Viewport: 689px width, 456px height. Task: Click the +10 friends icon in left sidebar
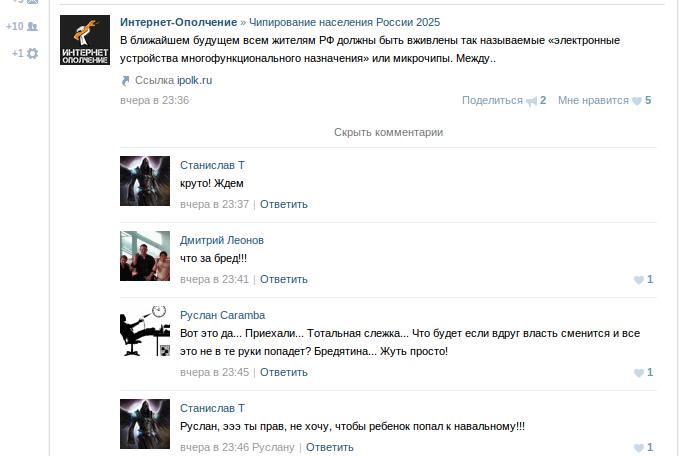point(32,26)
